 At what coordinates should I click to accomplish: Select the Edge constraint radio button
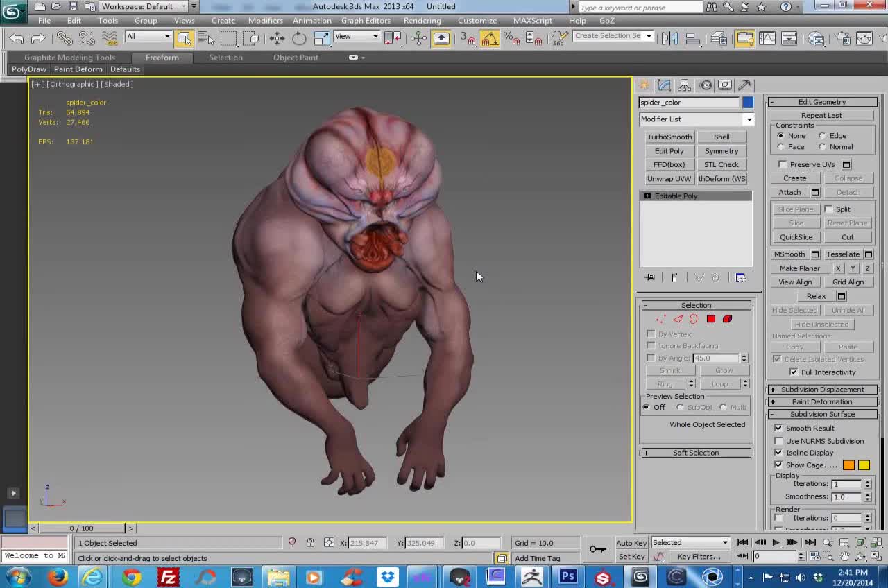click(x=823, y=136)
